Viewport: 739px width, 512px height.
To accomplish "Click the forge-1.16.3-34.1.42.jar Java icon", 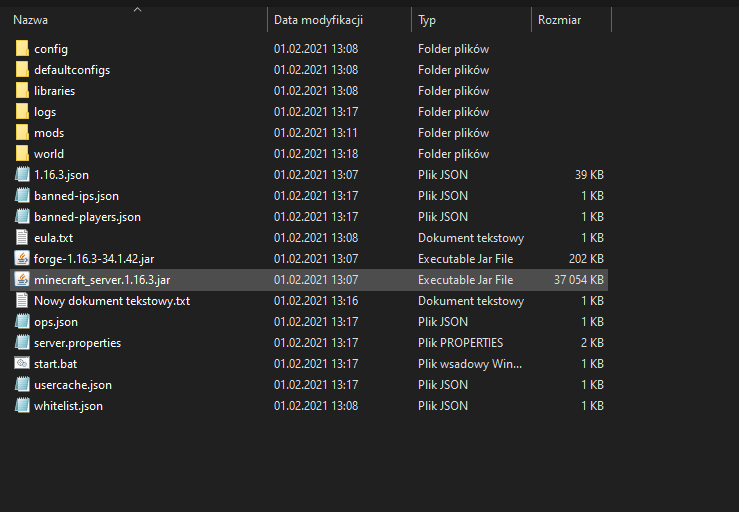I will tap(22, 259).
